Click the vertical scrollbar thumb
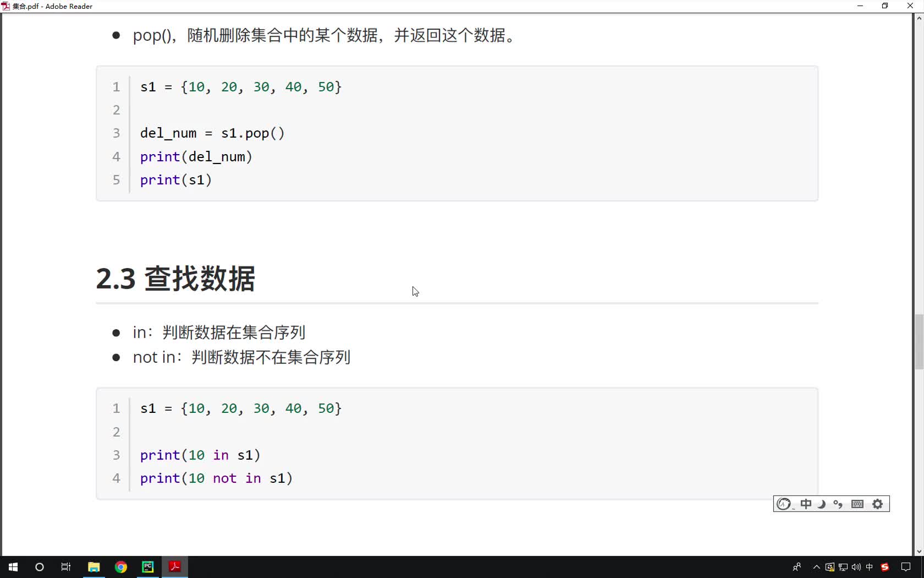Screen dimensions: 924x578 pos(919,341)
